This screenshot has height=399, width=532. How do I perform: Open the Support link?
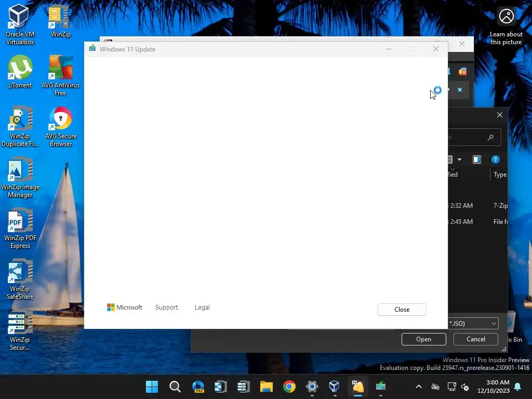pyautogui.click(x=167, y=308)
